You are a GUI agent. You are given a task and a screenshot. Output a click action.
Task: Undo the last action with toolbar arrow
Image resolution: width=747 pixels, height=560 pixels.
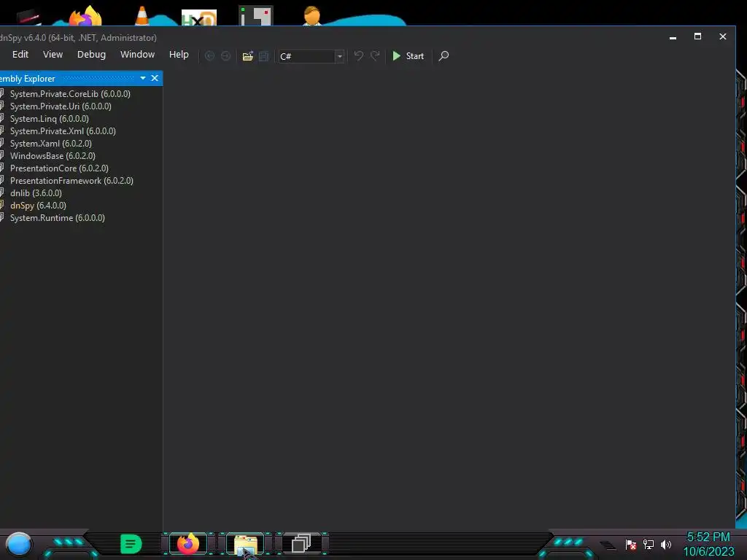click(359, 55)
